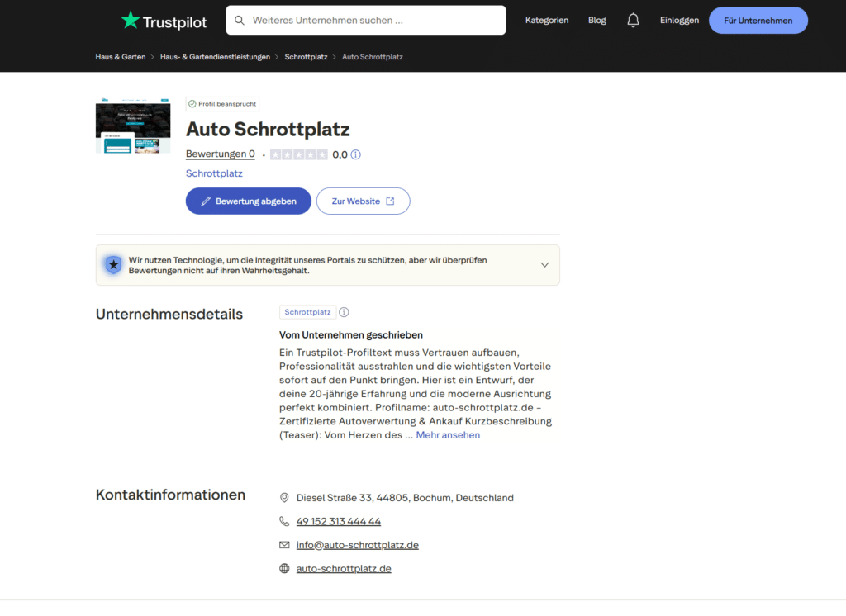846x616 pixels.
Task: Open Zur Website external link
Action: tap(363, 201)
